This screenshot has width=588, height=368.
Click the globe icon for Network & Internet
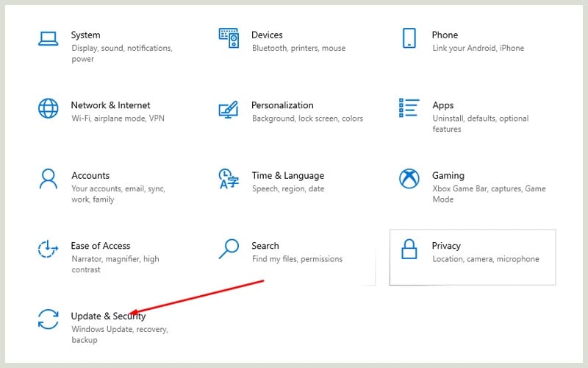[48, 108]
